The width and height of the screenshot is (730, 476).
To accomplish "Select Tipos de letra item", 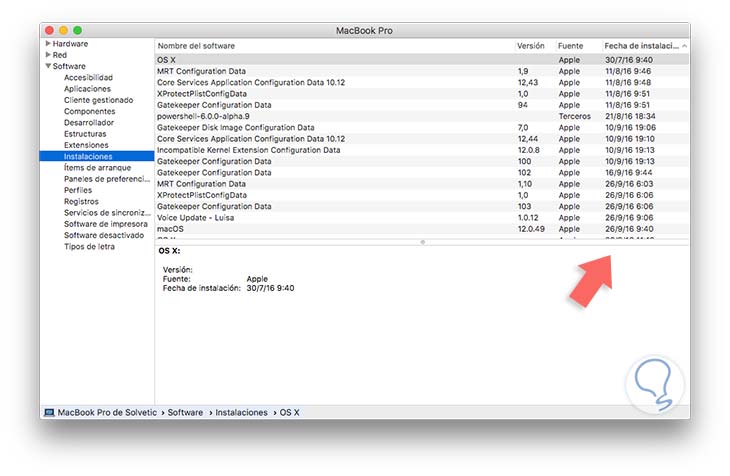I will click(x=89, y=246).
